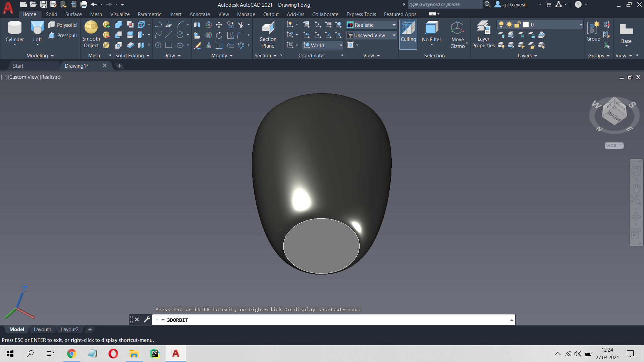Open the WCS dropdown below ViewCube

tap(614, 145)
